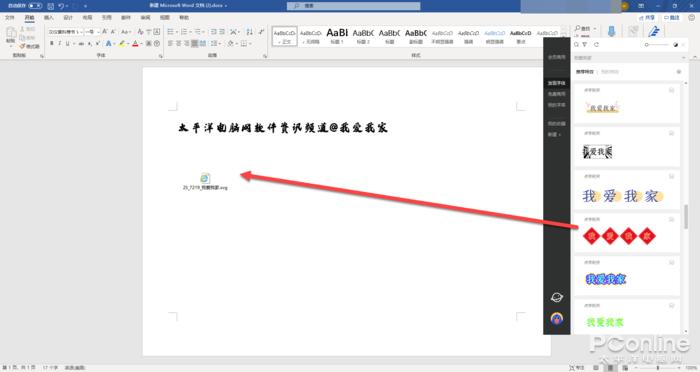Open the font size dropdown
Viewport: 700px width, 372px height.
point(98,32)
